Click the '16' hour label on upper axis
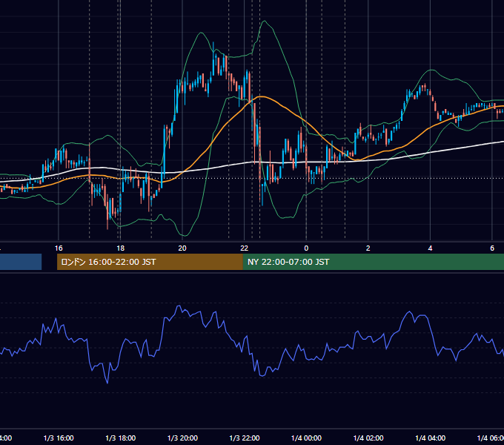This screenshot has width=504, height=445. pyautogui.click(x=59, y=248)
